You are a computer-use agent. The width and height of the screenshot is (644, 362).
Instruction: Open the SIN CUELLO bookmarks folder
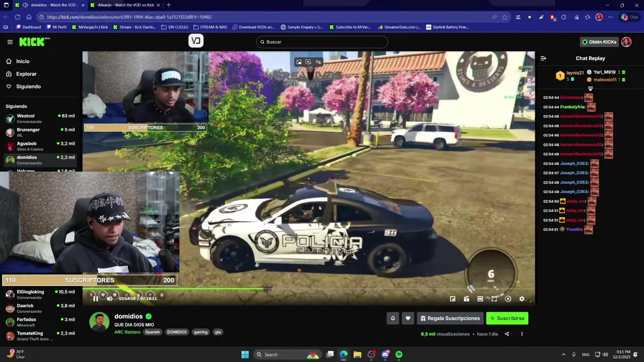[x=175, y=27]
